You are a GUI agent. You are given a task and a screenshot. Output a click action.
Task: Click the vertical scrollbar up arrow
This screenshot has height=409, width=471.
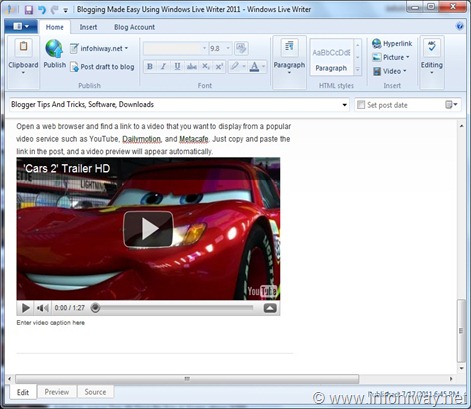tap(461, 126)
